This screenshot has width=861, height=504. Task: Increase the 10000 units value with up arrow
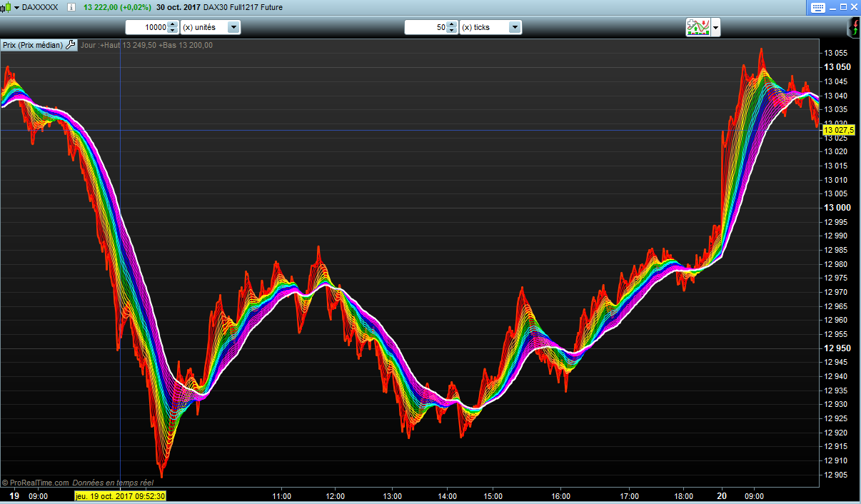click(172, 24)
